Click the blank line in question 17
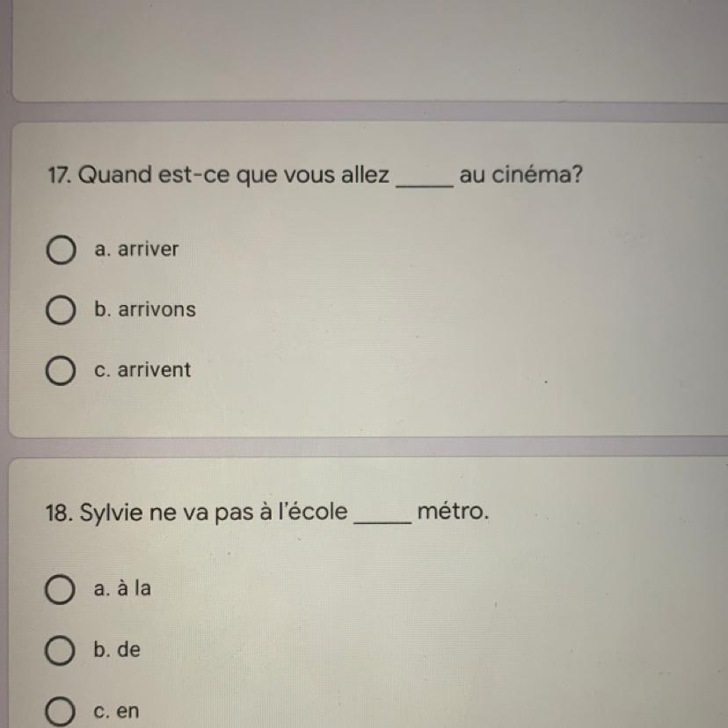The width and height of the screenshot is (728, 728). click(x=425, y=186)
